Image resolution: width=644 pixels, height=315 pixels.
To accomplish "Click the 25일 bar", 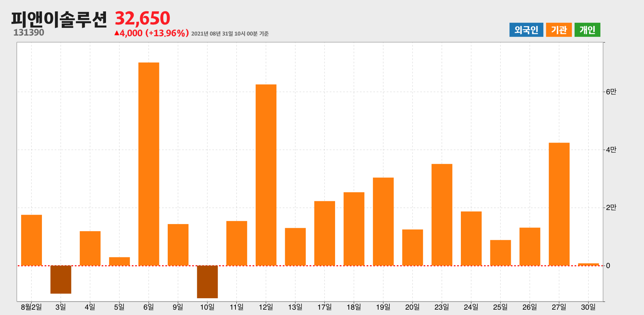I will 500,253.
